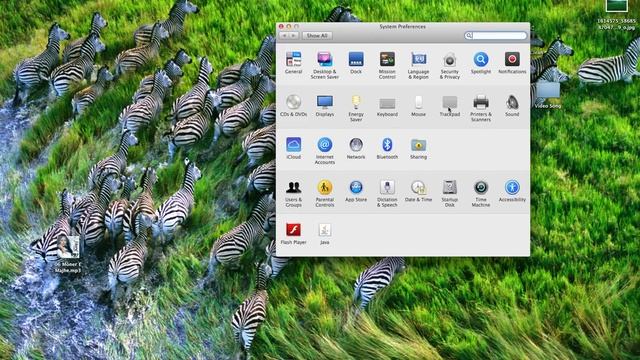Click the back navigation arrow
This screenshot has height=360, width=640.
click(284, 36)
